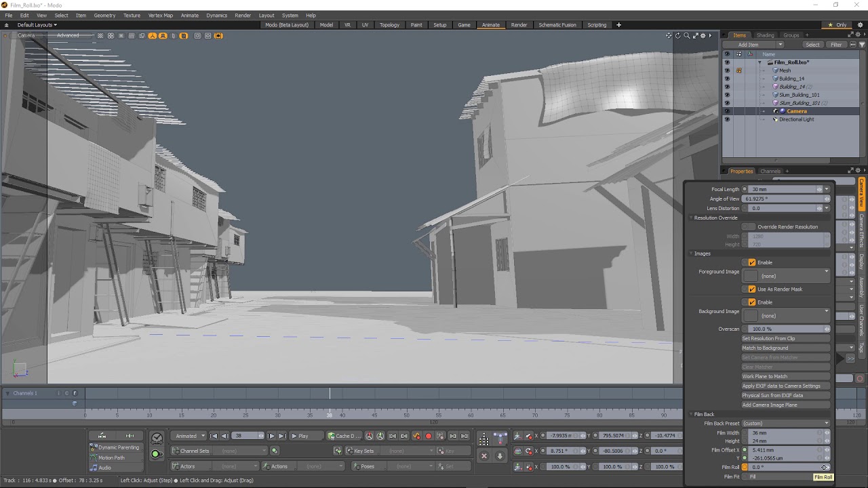Switch to the Schematic Fusion layout tab
The height and width of the screenshot is (488, 868).
(557, 25)
